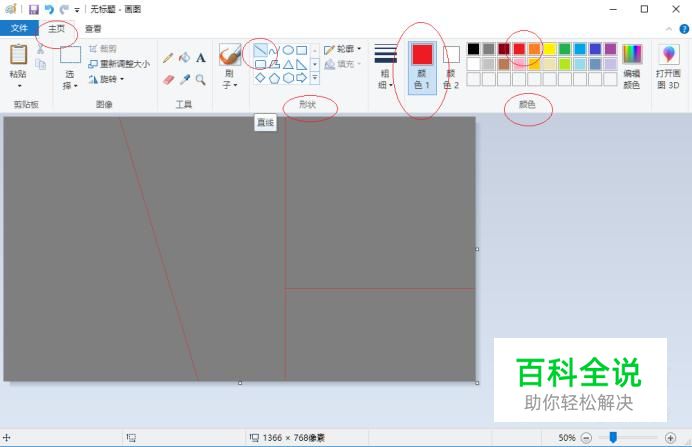
Task: Open Paint 3D (打开画图 3D)
Action: coord(669,66)
